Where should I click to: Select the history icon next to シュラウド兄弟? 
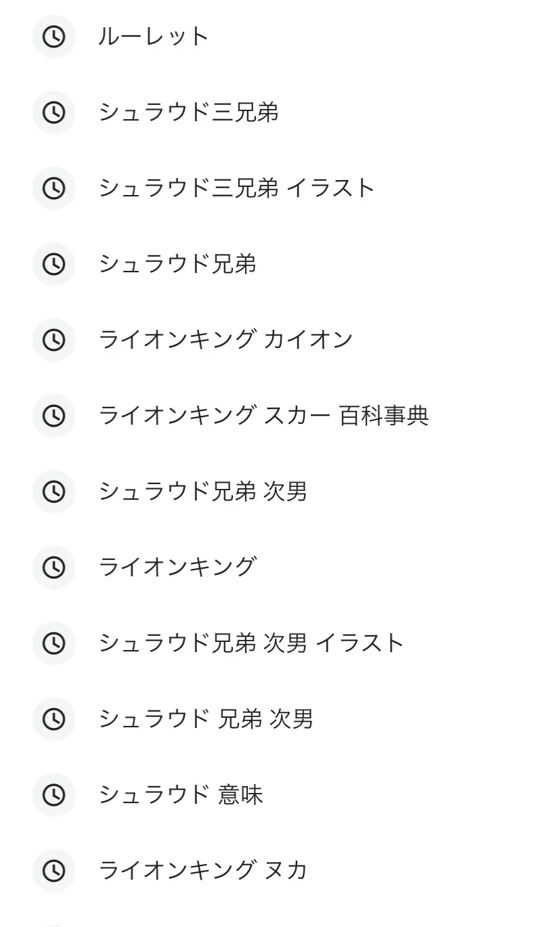54,264
